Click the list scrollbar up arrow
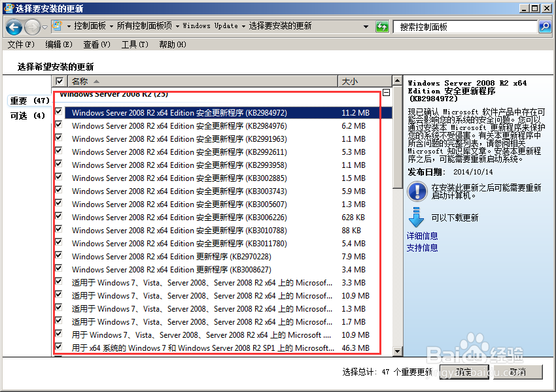 tap(398, 81)
